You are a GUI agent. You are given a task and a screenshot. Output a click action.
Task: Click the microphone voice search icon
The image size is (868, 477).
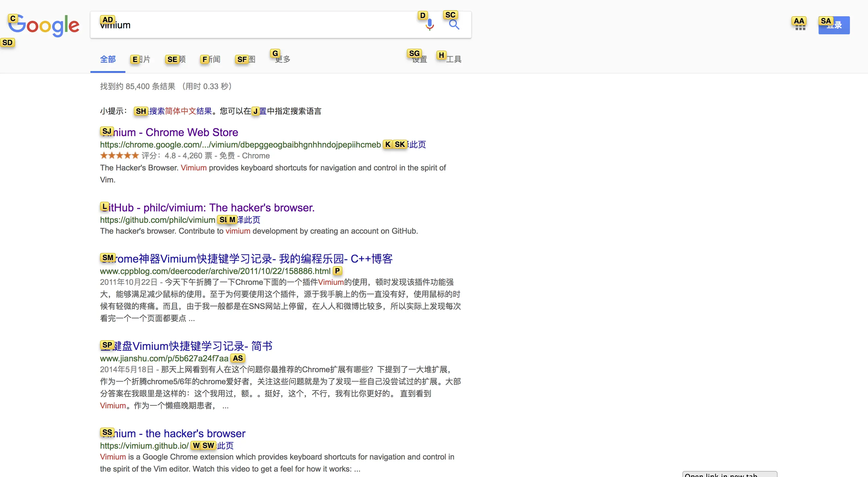click(x=429, y=25)
